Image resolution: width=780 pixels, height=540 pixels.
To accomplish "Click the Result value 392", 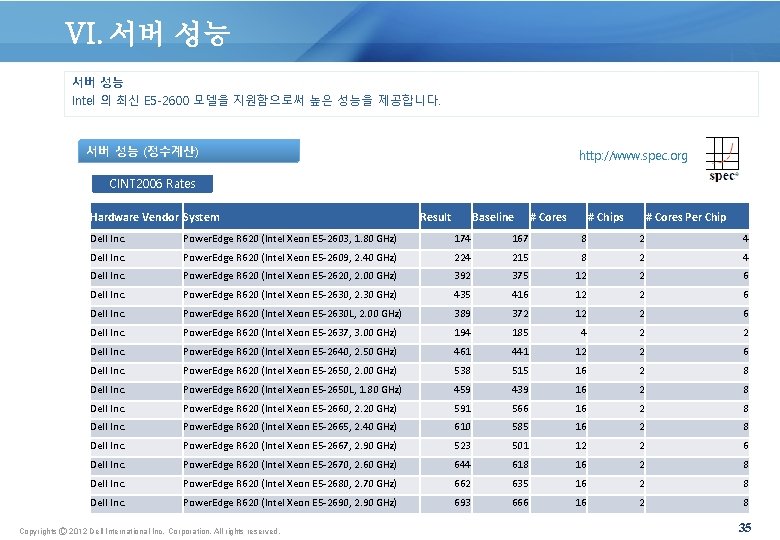I will (462, 276).
